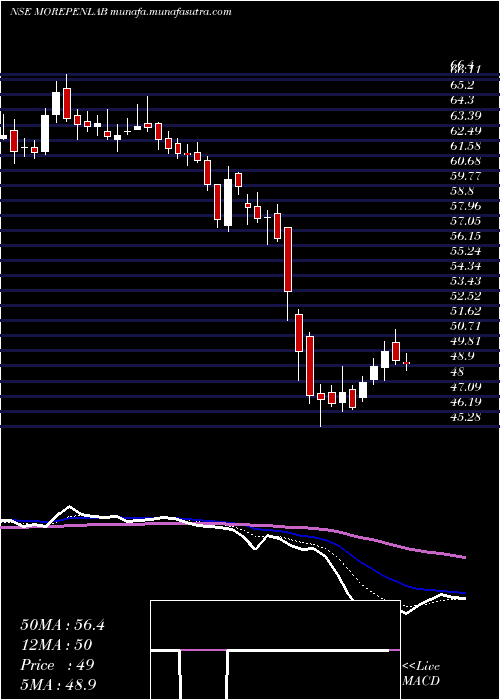Click the 63.39 price axis label

[x=465, y=116]
